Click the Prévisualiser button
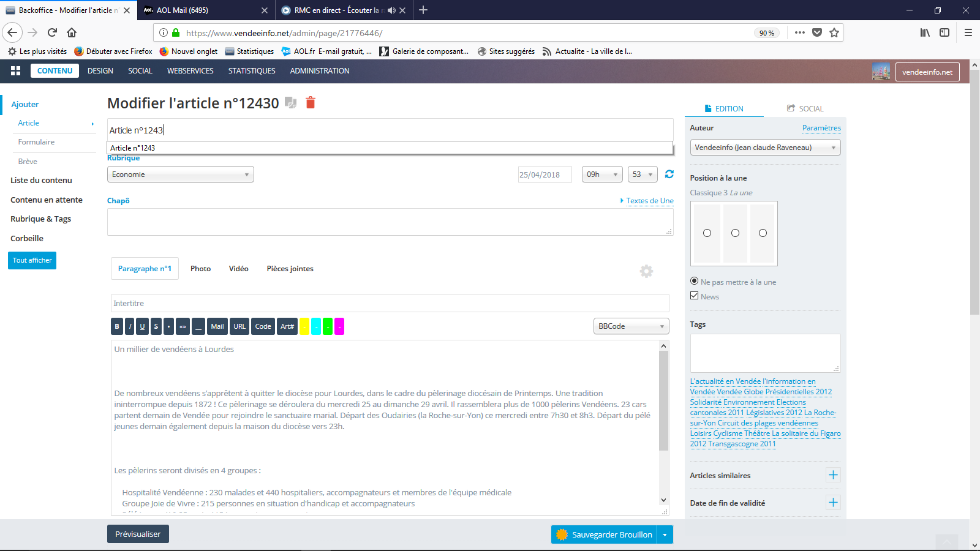 138,534
